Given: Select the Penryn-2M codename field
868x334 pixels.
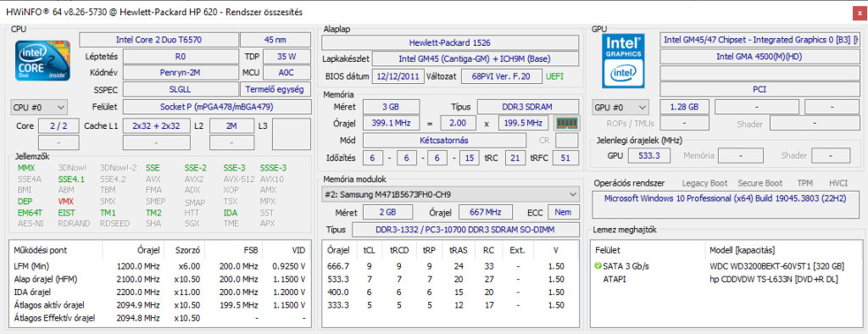Looking at the screenshot, I should [x=181, y=73].
